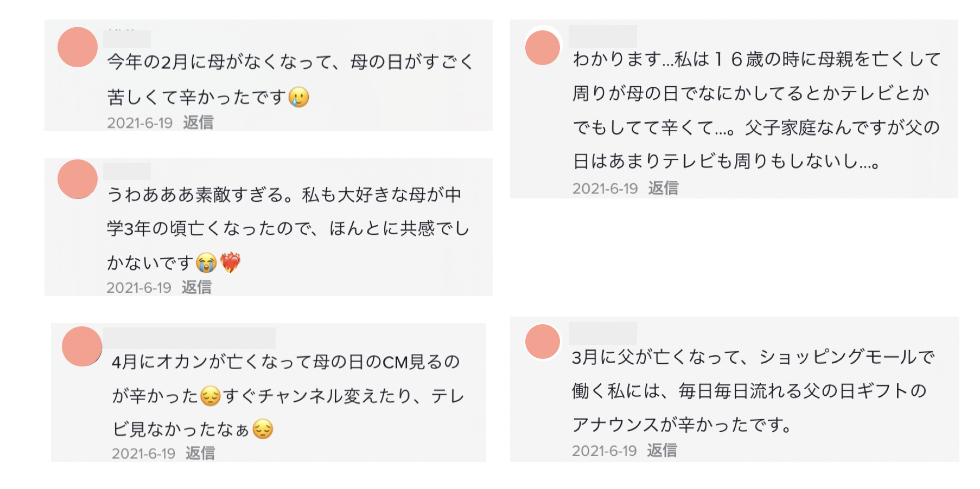Open the avatar next to わかります…私は16歳 comment
980x489 pixels.
[x=543, y=48]
